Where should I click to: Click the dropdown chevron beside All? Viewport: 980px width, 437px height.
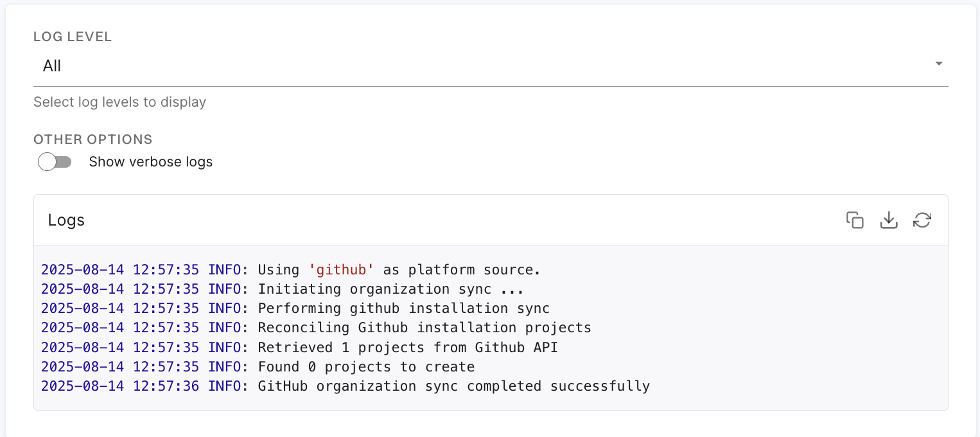coord(938,64)
